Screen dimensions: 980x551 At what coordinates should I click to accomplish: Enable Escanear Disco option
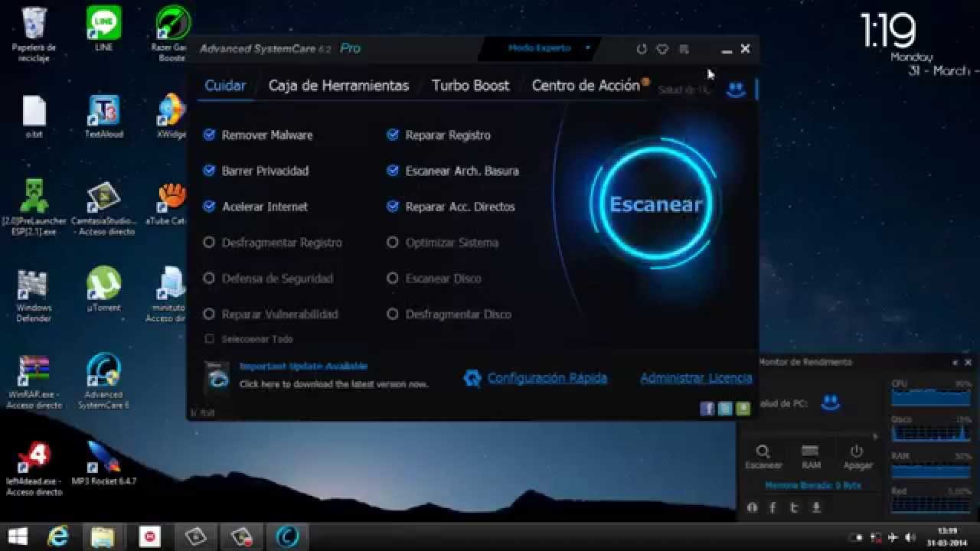click(x=393, y=279)
